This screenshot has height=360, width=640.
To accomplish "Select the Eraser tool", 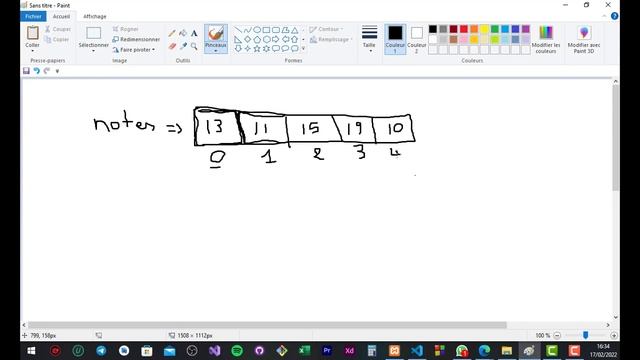I will [x=172, y=47].
